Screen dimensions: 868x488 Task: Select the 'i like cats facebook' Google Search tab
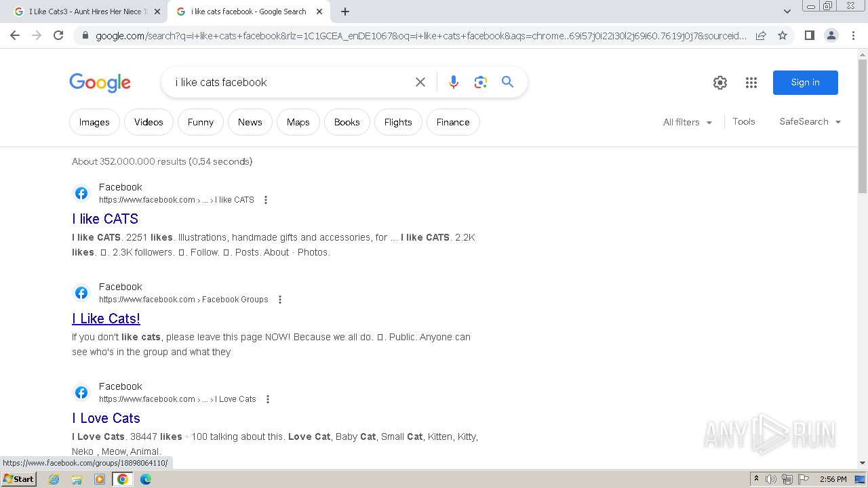point(248,12)
